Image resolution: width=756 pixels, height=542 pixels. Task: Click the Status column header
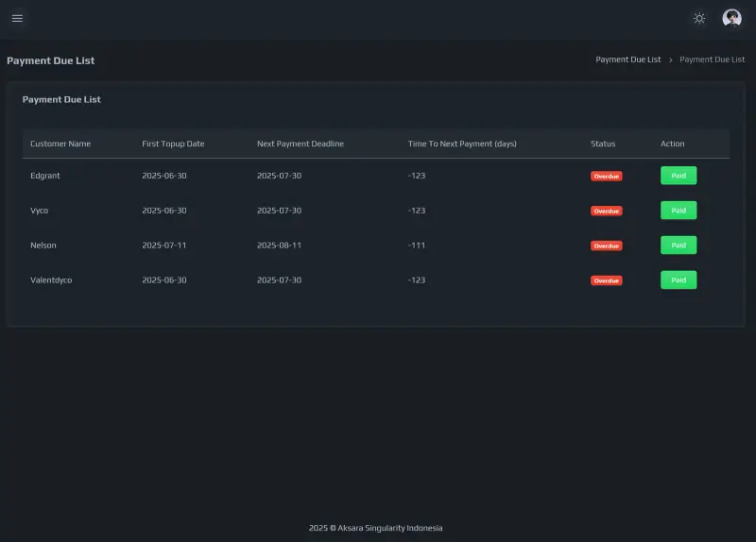603,144
